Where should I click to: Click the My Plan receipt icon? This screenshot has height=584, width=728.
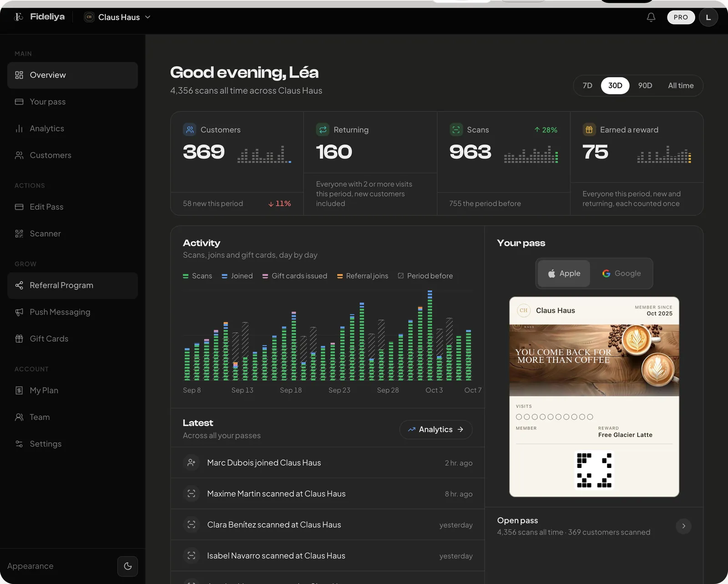(19, 391)
